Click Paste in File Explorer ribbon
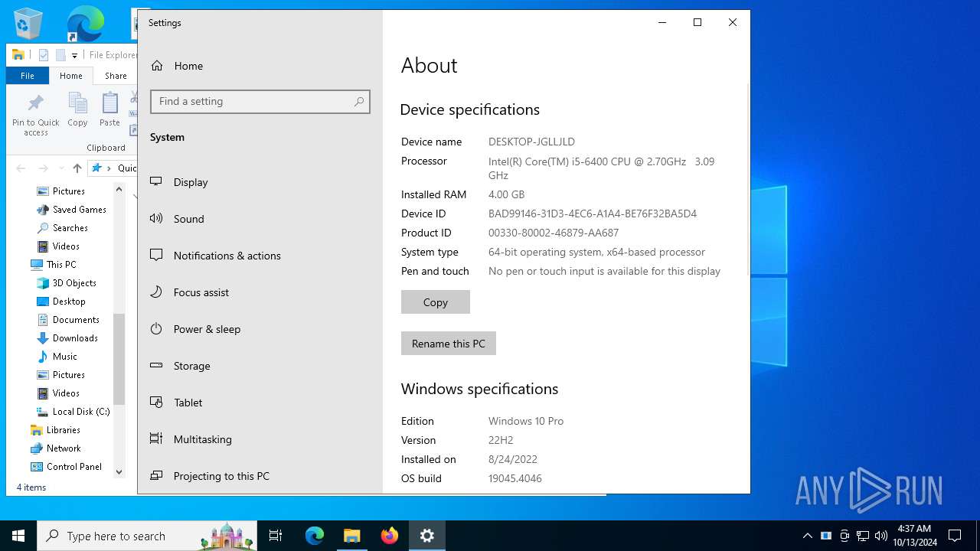Viewport: 980px width, 551px height. pos(109,110)
